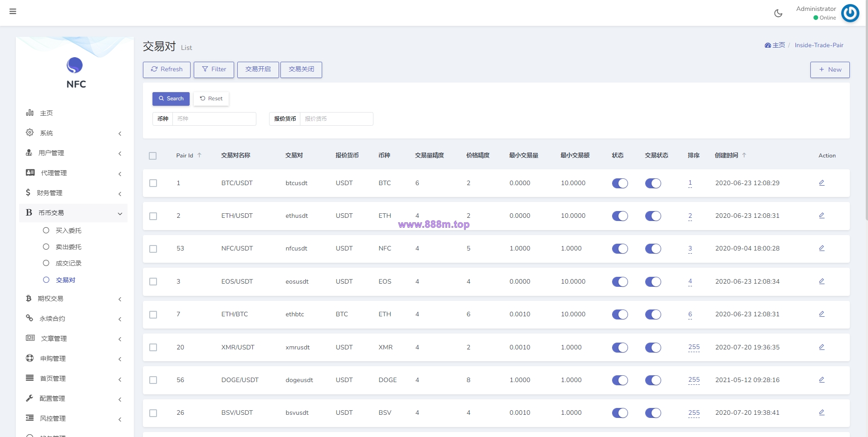This screenshot has height=437, width=868.
Task: Expand the 系统 sidebar menu
Action: tap(74, 133)
